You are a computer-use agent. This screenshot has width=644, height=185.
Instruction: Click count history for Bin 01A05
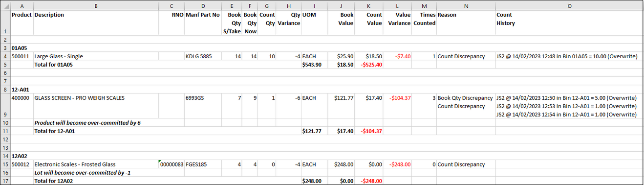(x=569, y=56)
